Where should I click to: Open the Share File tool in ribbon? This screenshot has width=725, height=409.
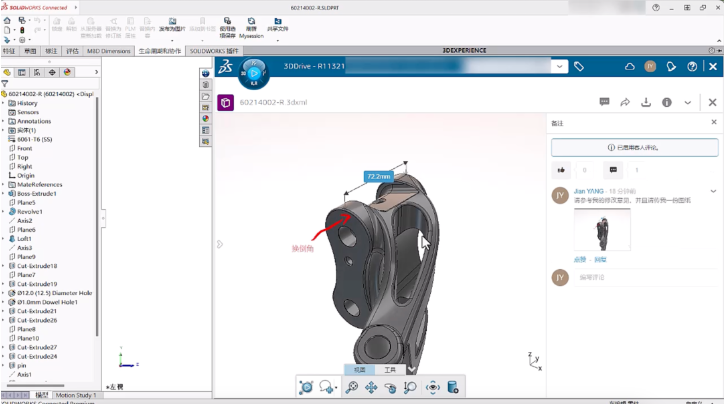(x=277, y=24)
